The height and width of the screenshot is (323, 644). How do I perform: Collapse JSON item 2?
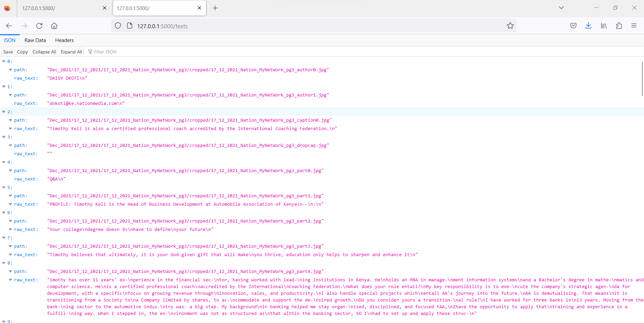pyautogui.click(x=4, y=112)
